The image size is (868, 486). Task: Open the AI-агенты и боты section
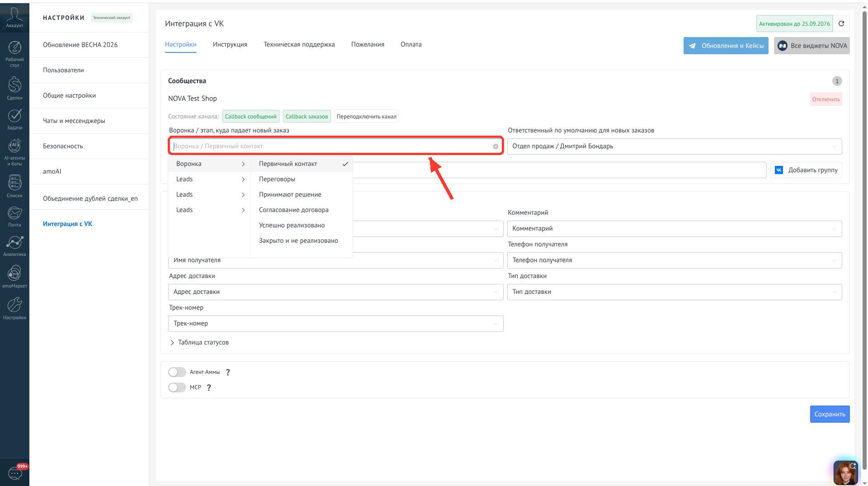pyautogui.click(x=14, y=152)
